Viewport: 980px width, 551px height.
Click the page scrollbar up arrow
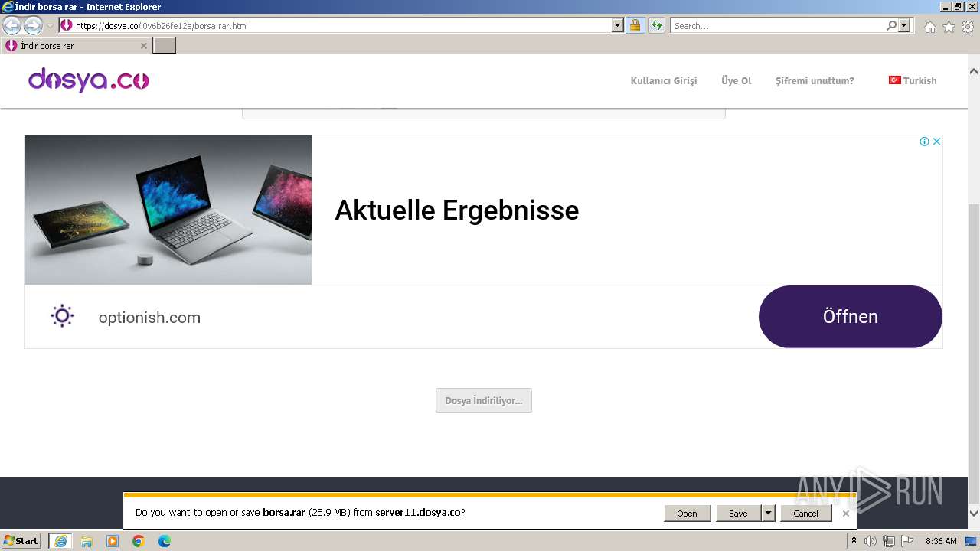coord(974,71)
